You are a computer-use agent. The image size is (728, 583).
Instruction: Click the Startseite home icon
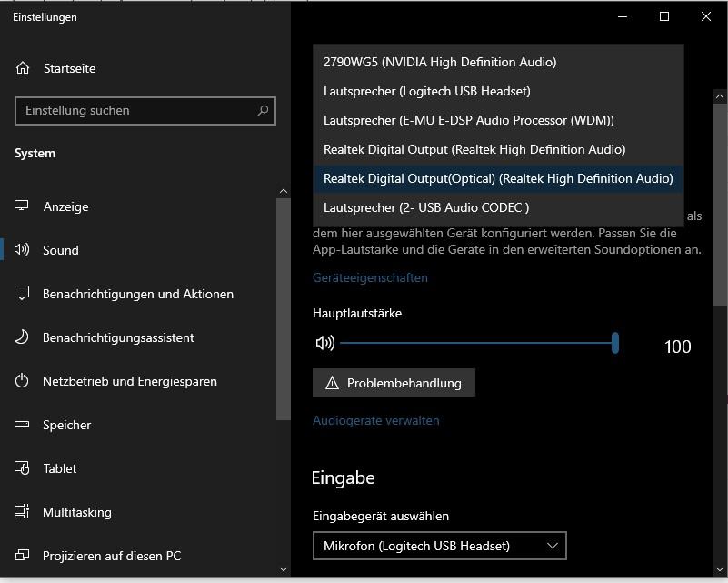pos(23,68)
